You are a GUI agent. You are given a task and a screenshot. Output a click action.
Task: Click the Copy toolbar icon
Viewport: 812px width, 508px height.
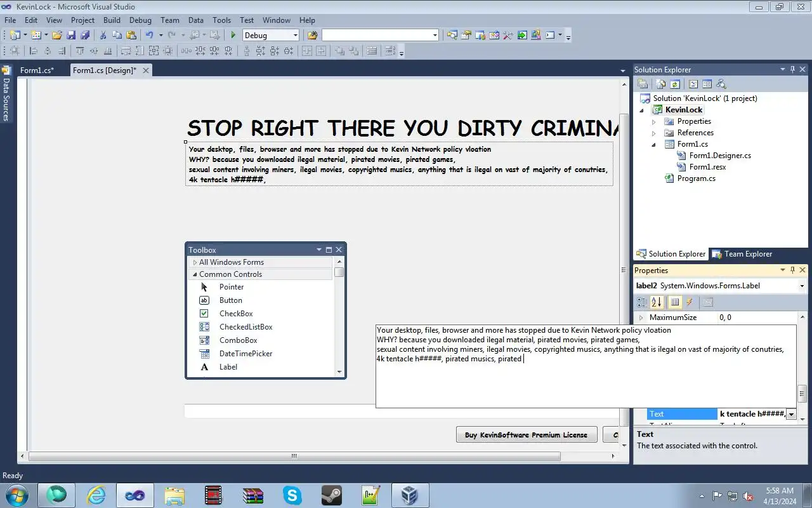117,35
